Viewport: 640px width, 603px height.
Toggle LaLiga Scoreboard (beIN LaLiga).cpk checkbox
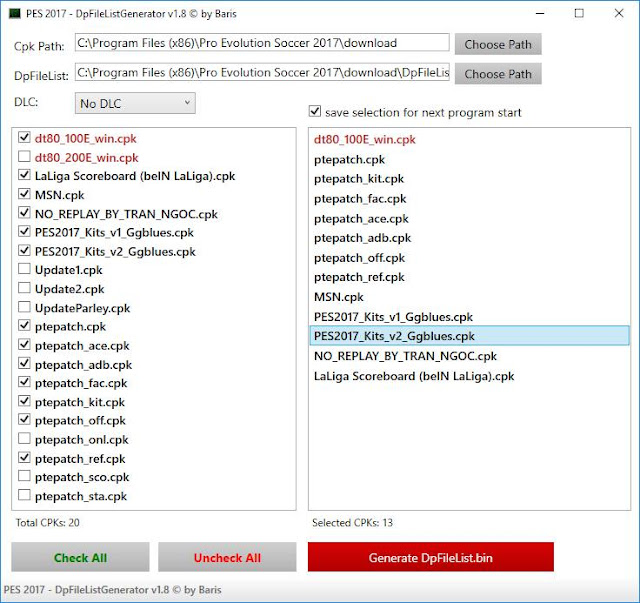24,175
